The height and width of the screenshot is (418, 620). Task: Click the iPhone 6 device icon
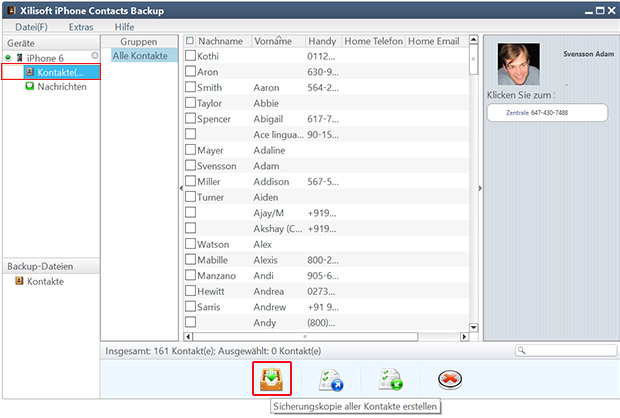pyautogui.click(x=19, y=58)
